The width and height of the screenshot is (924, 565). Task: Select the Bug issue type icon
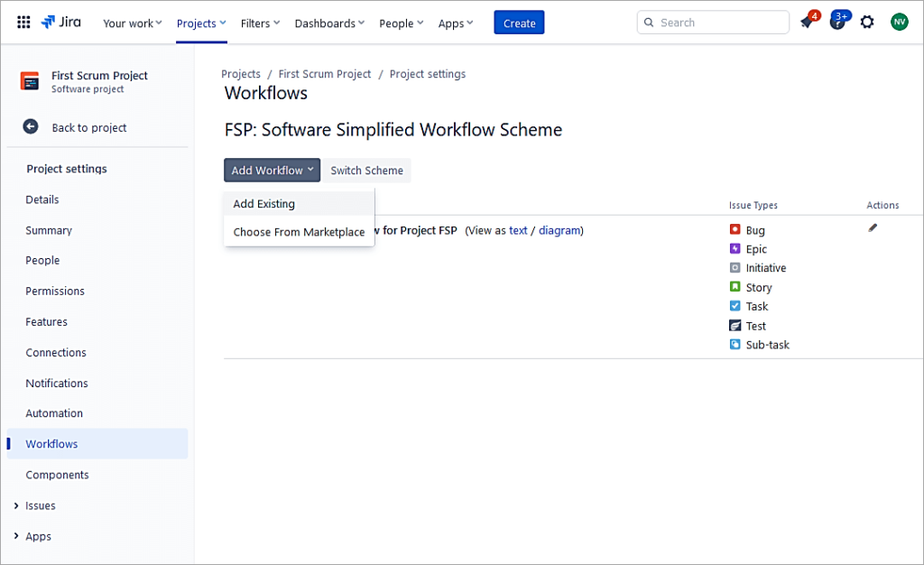tap(735, 229)
